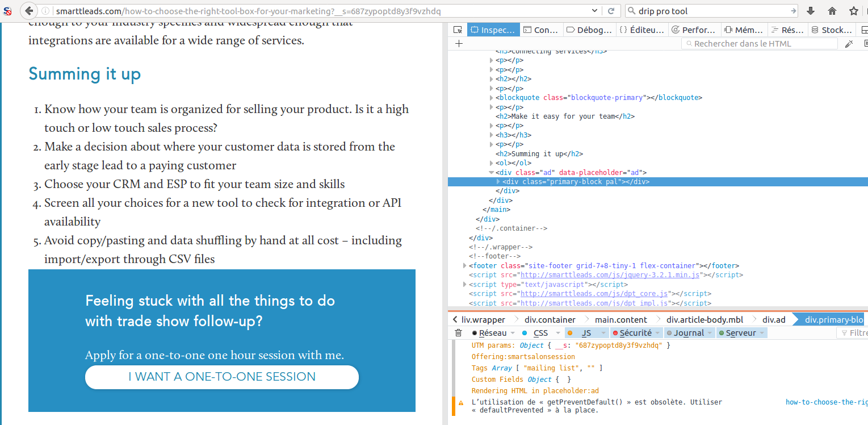Click the eyedropper color picker icon
The height and width of the screenshot is (425, 868).
point(849,44)
